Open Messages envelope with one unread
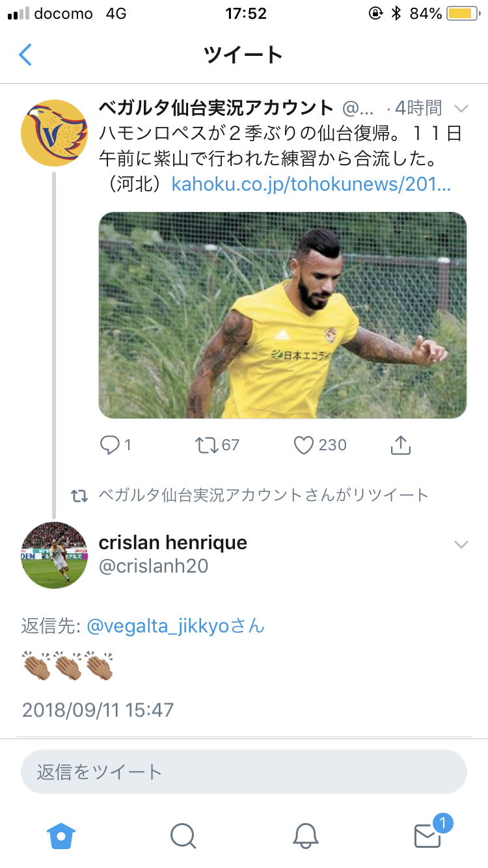Image resolution: width=488 pixels, height=868 pixels. (428, 835)
